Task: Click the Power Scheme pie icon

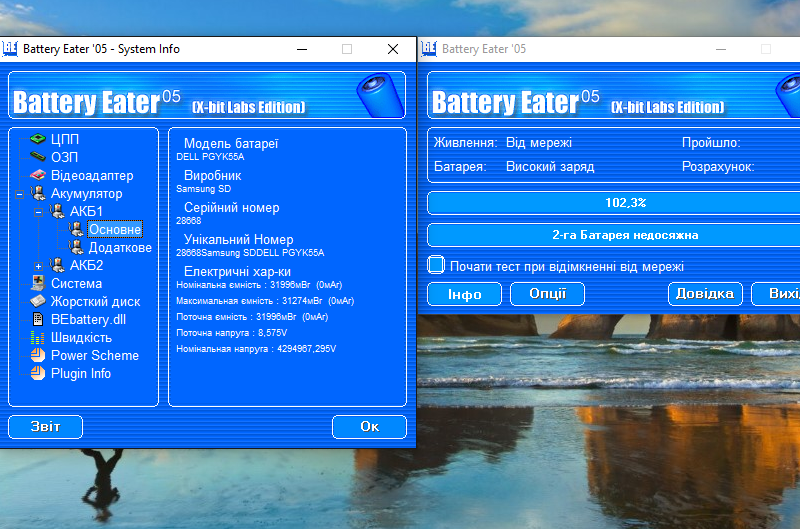Action: point(38,355)
